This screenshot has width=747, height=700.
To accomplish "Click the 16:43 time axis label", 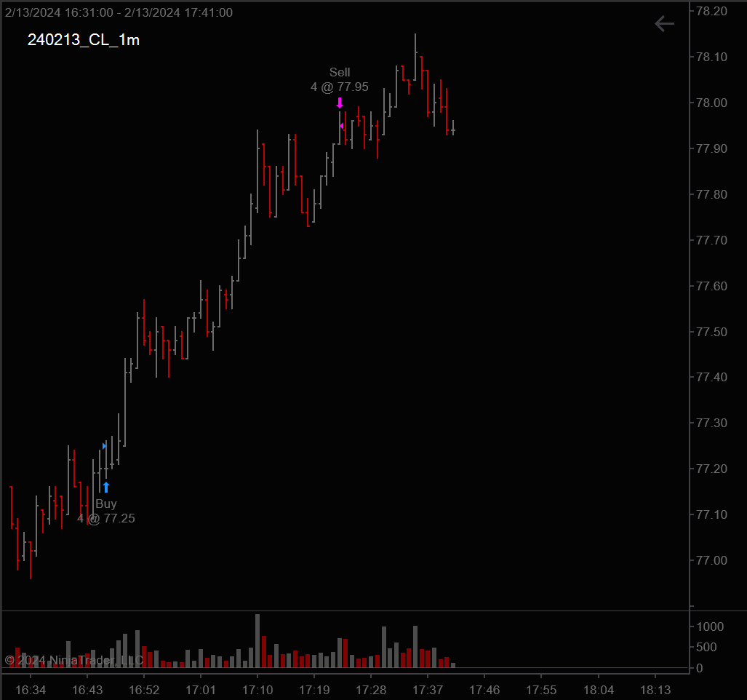I will point(87,690).
